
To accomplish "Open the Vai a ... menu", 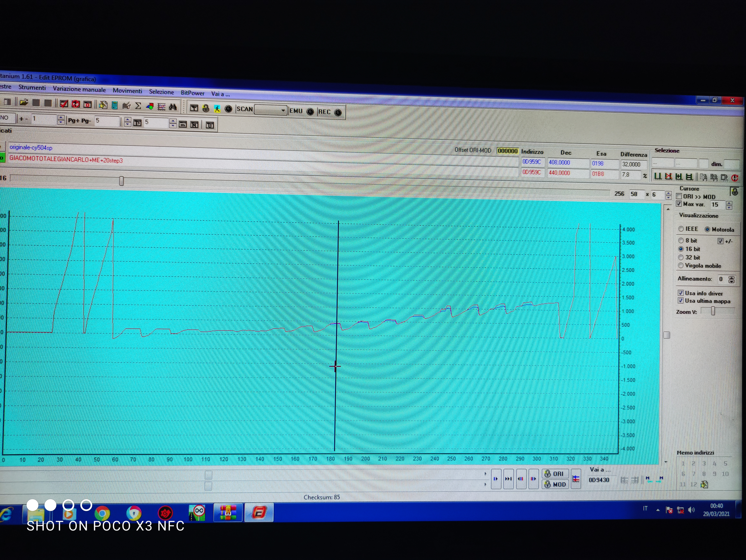I will coord(221,94).
